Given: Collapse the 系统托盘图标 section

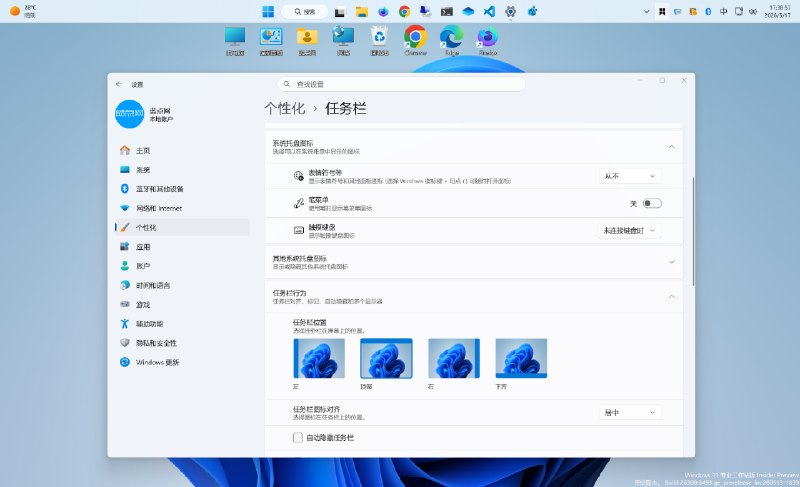Looking at the screenshot, I should pyautogui.click(x=671, y=147).
